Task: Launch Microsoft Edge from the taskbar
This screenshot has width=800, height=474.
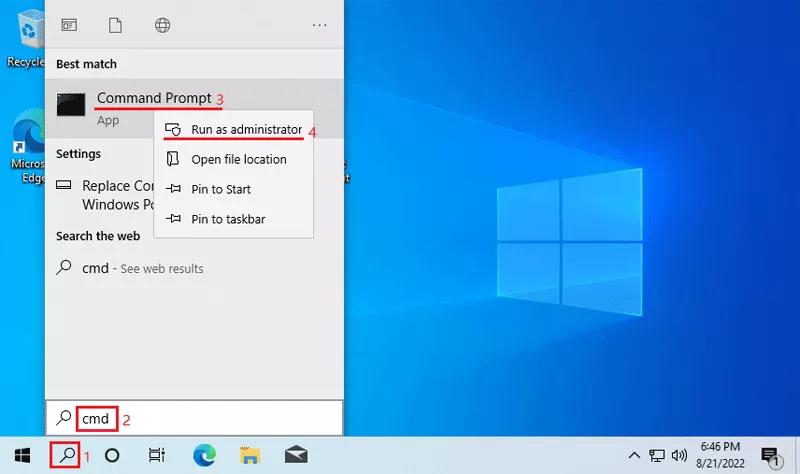Action: tap(204, 455)
